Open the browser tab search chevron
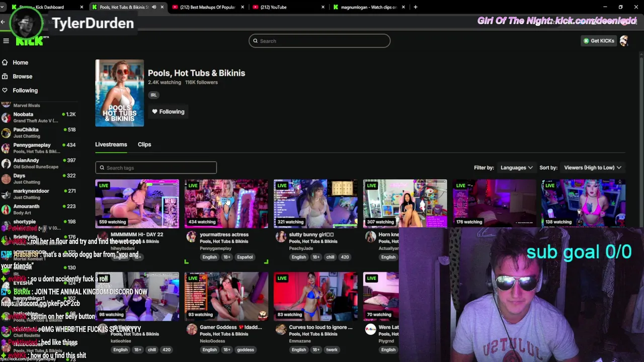Screen dimensions: 644x362 tap(3, 7)
